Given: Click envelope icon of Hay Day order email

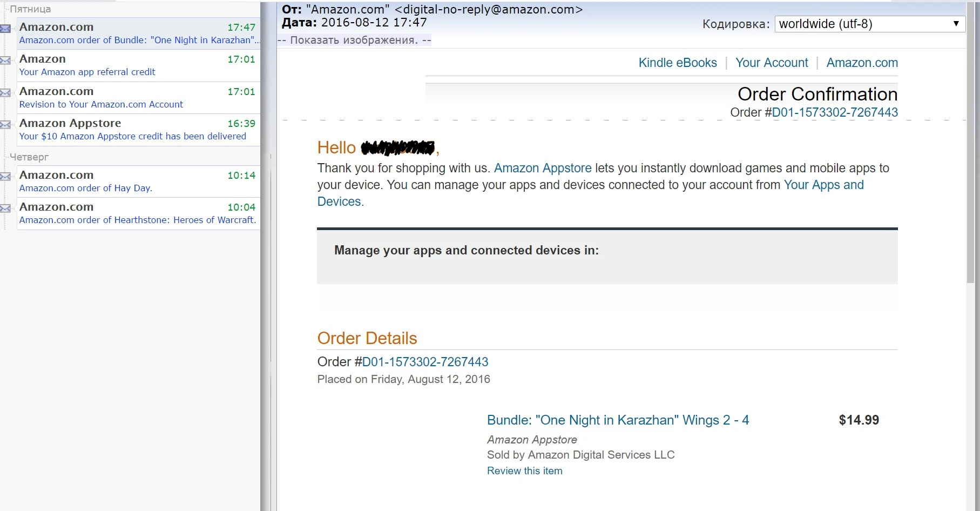Looking at the screenshot, I should tap(5, 177).
